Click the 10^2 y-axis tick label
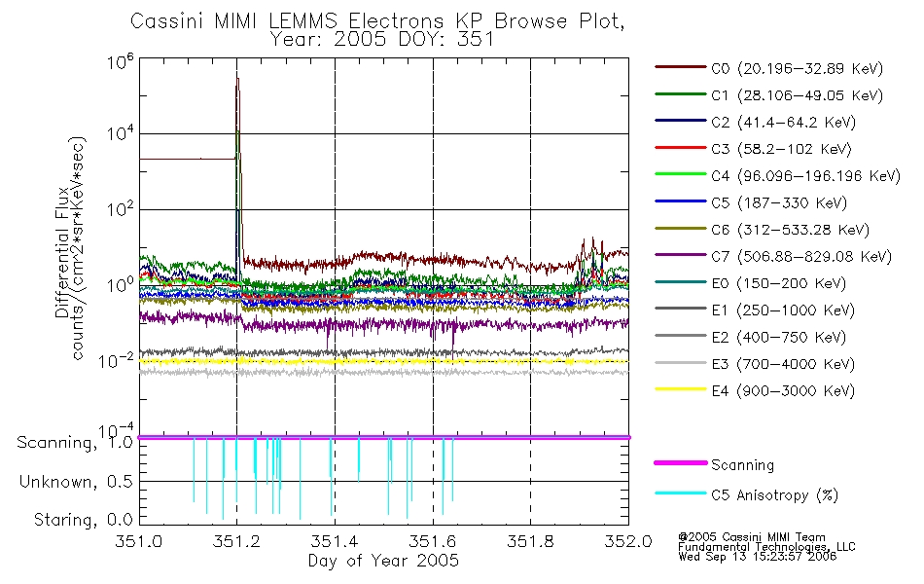 pyautogui.click(x=121, y=209)
